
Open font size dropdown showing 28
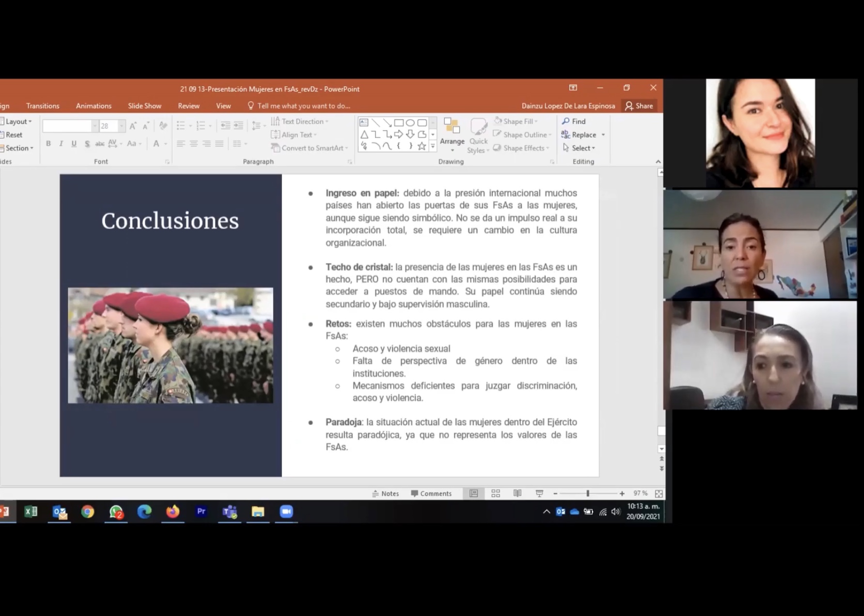[122, 126]
